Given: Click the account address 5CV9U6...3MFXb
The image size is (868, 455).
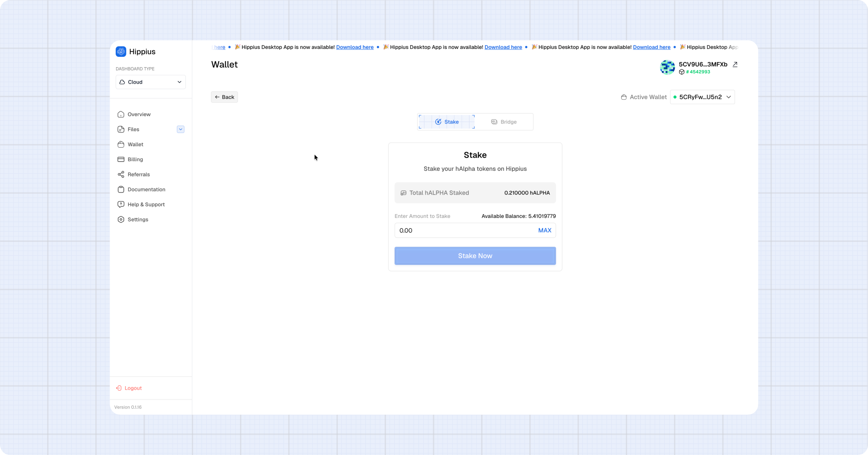Looking at the screenshot, I should (x=703, y=64).
